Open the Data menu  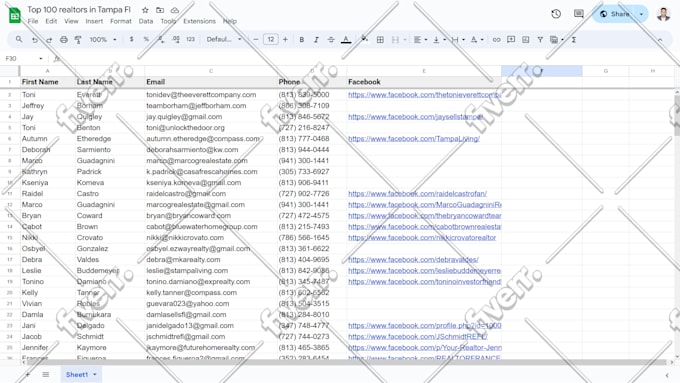(146, 21)
